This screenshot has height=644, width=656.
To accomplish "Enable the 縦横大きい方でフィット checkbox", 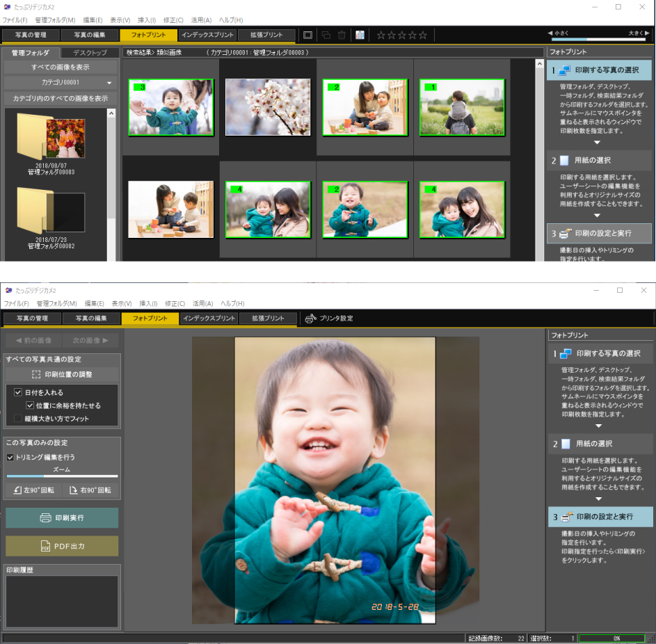I will [x=18, y=419].
